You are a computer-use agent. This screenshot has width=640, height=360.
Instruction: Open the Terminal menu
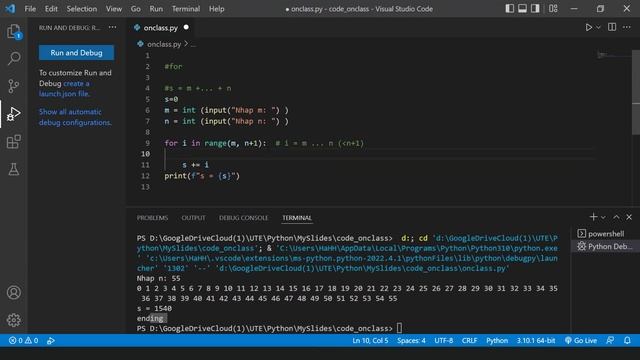coord(186,9)
